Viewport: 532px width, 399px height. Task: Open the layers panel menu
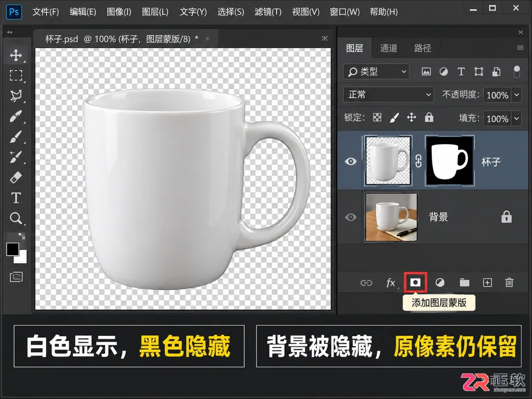click(x=520, y=48)
